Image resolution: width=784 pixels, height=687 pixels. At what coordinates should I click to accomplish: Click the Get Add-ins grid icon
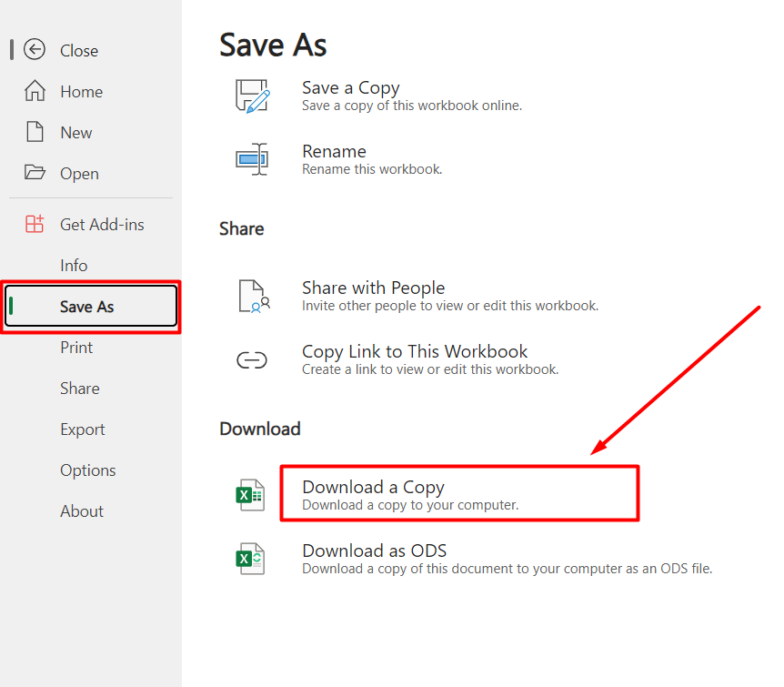[x=35, y=224]
